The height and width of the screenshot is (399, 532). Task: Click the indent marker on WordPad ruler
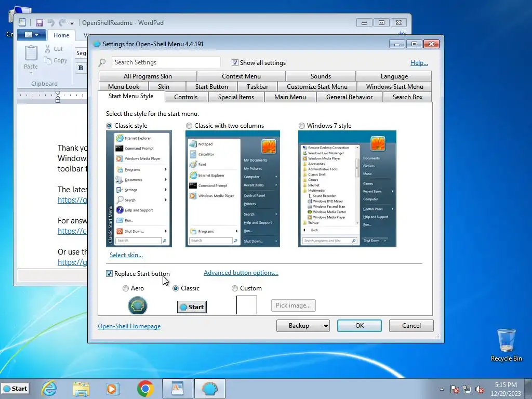pyautogui.click(x=58, y=97)
